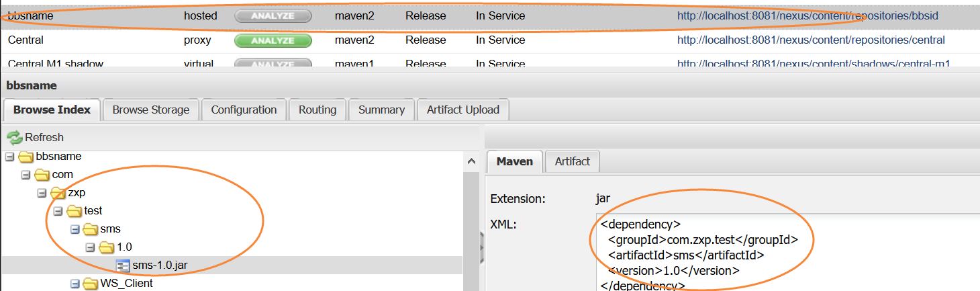Screen dimensions: 980x291
Task: Open the Configuration tab
Action: click(x=244, y=110)
